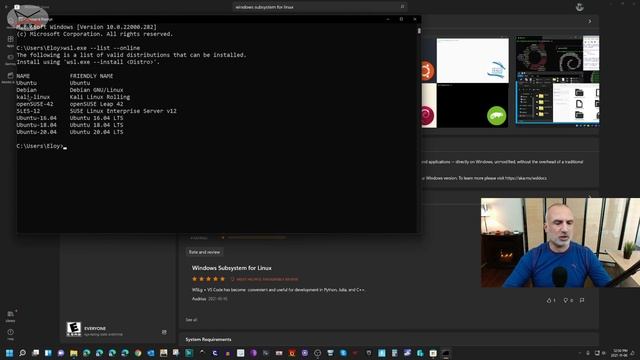Screen dimensions: 640x360
Task: Click the terminal prompt C:\Users\Eloy> at cursor
Action: pos(40,146)
